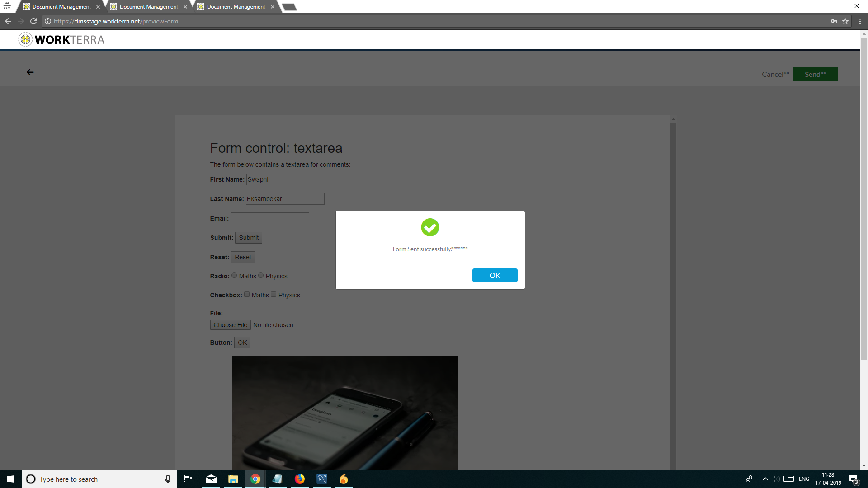Click the saved password key icon
Image resolution: width=868 pixels, height=488 pixels.
click(x=834, y=21)
